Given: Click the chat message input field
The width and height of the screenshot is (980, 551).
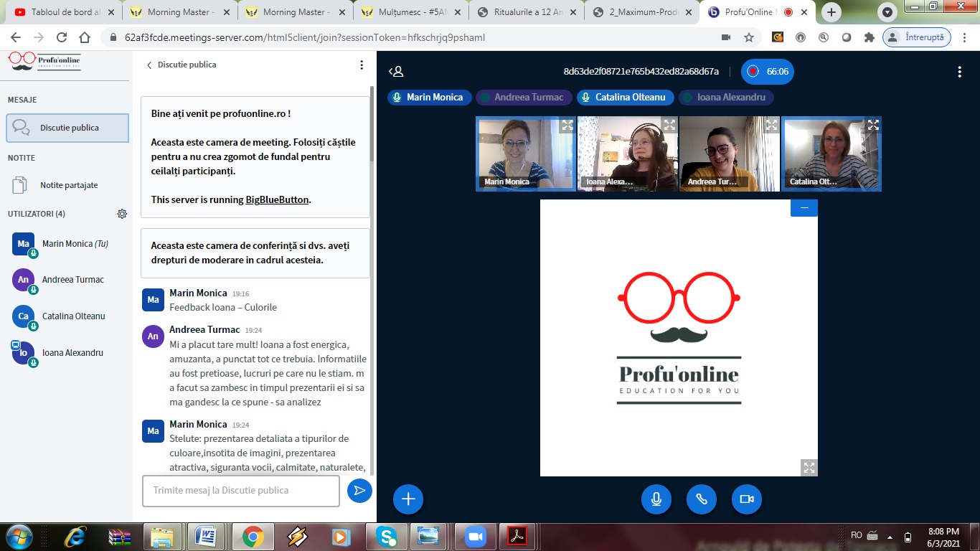Looking at the screenshot, I should (240, 491).
